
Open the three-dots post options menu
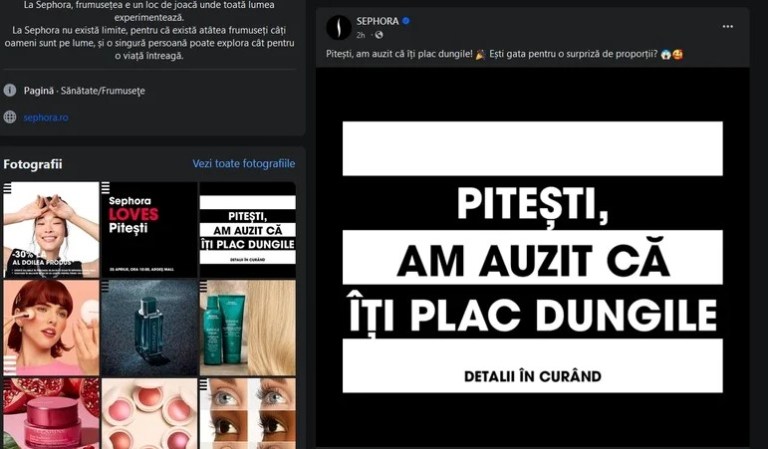[x=727, y=26]
